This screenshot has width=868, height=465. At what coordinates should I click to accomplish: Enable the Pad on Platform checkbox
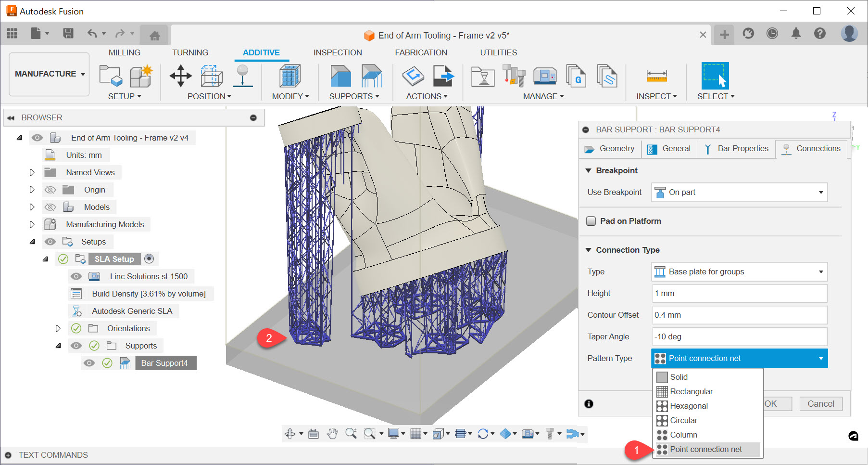(591, 221)
